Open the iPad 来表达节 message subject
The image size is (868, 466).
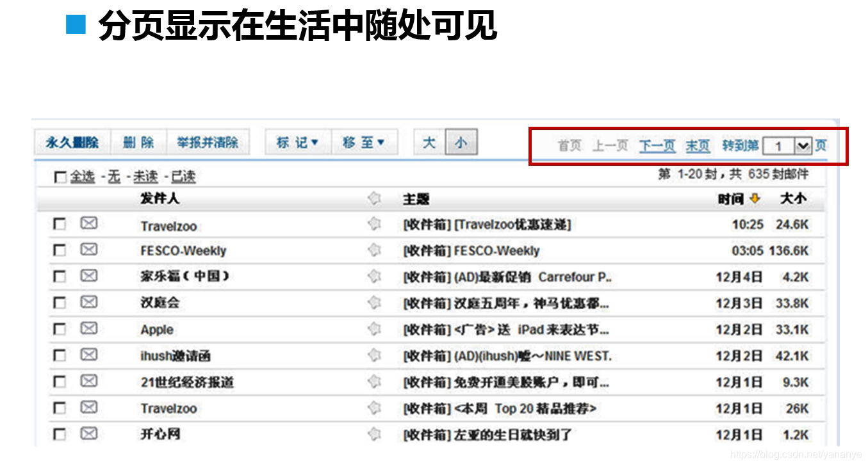(x=506, y=330)
